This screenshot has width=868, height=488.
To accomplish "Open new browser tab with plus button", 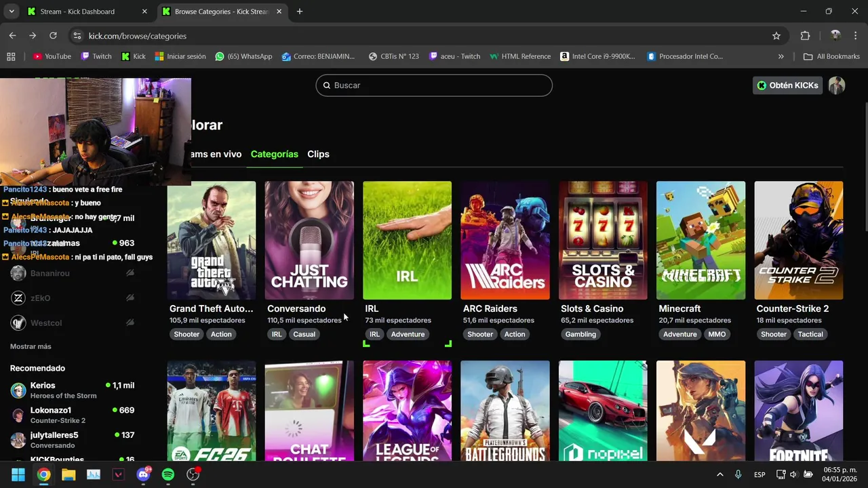I will [300, 12].
